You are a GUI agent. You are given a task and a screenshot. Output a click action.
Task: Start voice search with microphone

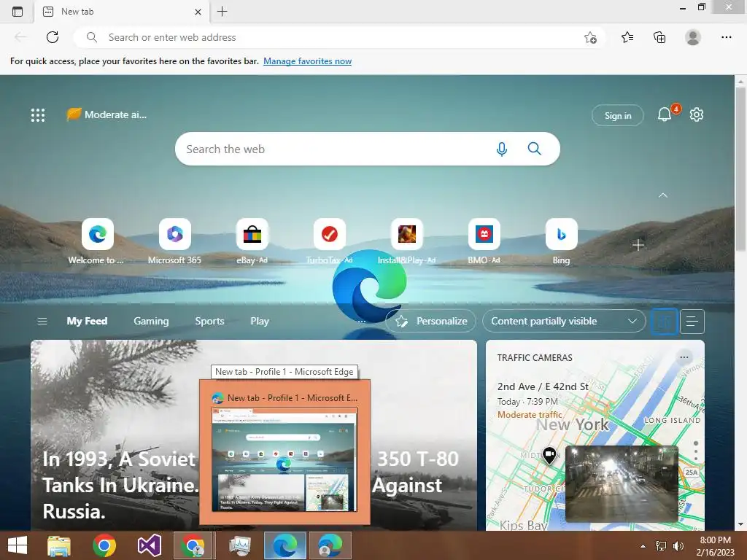pos(502,149)
